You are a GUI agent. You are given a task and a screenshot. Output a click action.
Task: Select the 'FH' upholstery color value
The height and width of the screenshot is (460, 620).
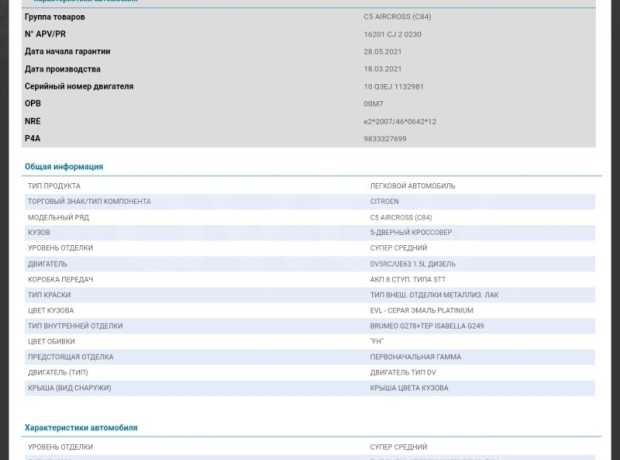pyautogui.click(x=377, y=341)
